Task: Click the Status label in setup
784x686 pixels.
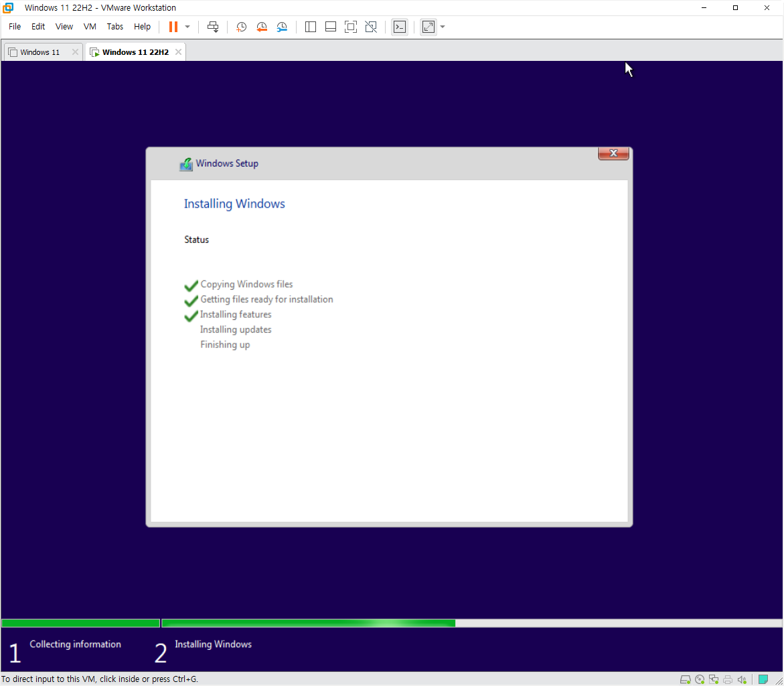Action: (196, 240)
